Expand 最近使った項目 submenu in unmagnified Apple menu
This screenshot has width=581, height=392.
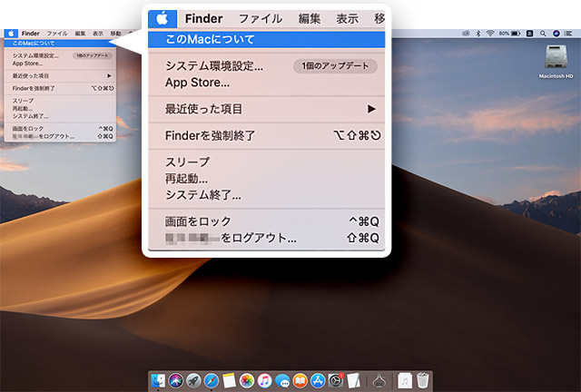pos(60,75)
